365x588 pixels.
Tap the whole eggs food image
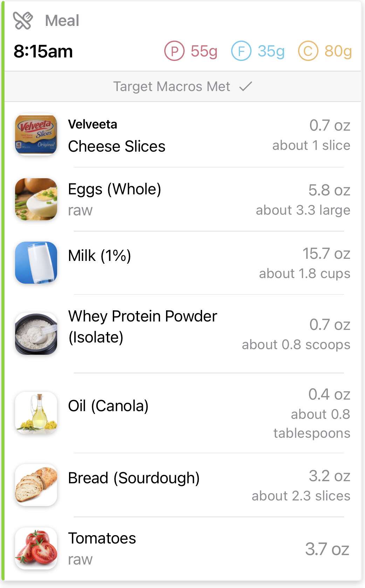click(x=36, y=199)
